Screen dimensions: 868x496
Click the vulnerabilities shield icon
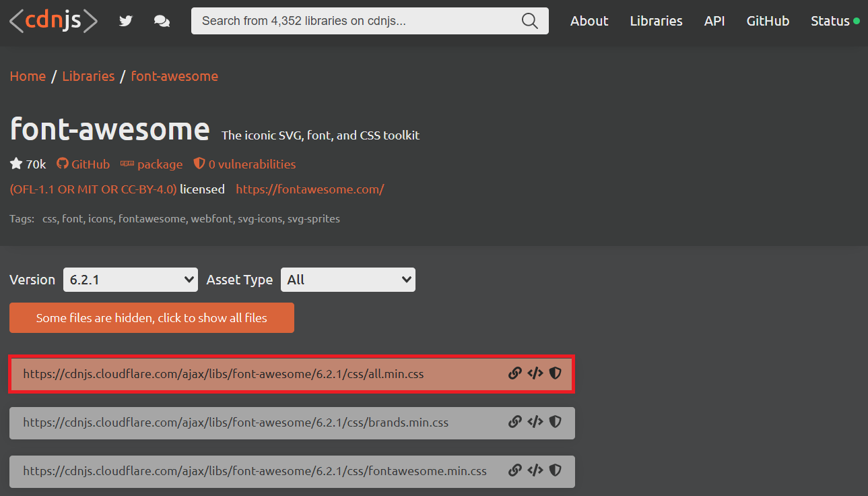point(199,164)
